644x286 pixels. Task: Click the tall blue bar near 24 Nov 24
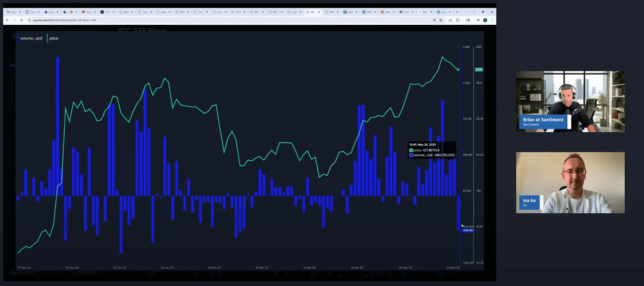click(x=57, y=126)
